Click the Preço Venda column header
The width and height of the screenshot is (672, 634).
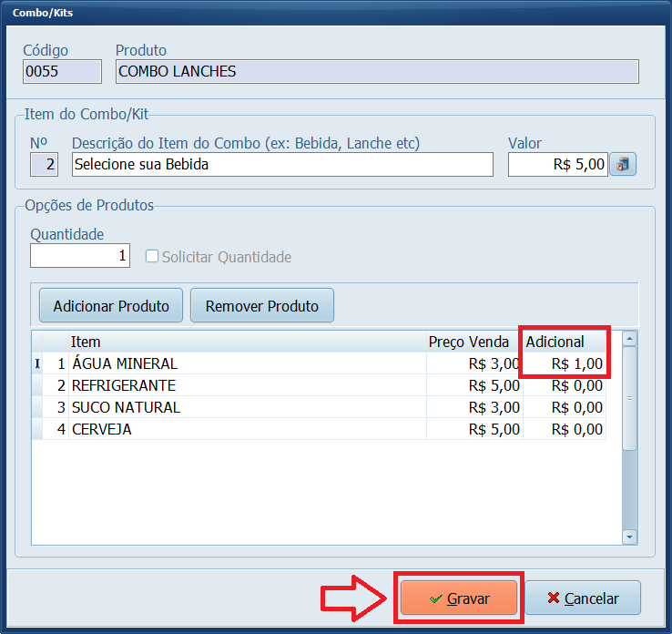(x=474, y=342)
